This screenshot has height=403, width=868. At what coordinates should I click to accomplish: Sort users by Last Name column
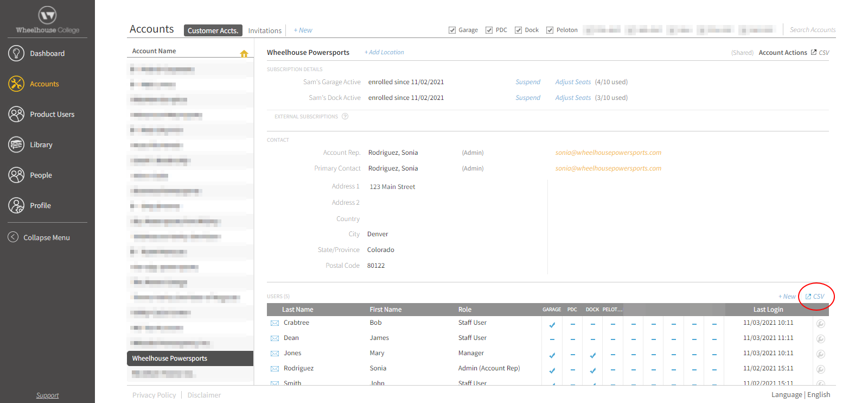point(297,310)
